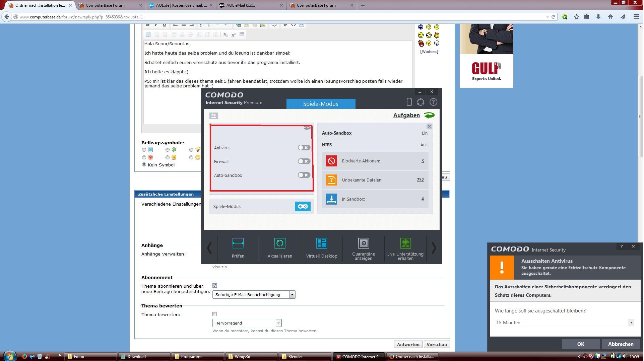The height and width of the screenshot is (361, 644).
Task: Click Firefox back navigation button
Action: pyautogui.click(x=6, y=17)
